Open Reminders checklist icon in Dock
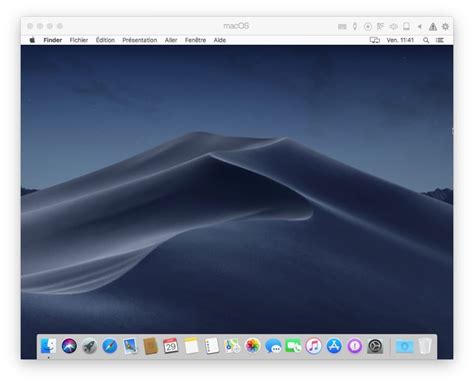 (x=212, y=346)
